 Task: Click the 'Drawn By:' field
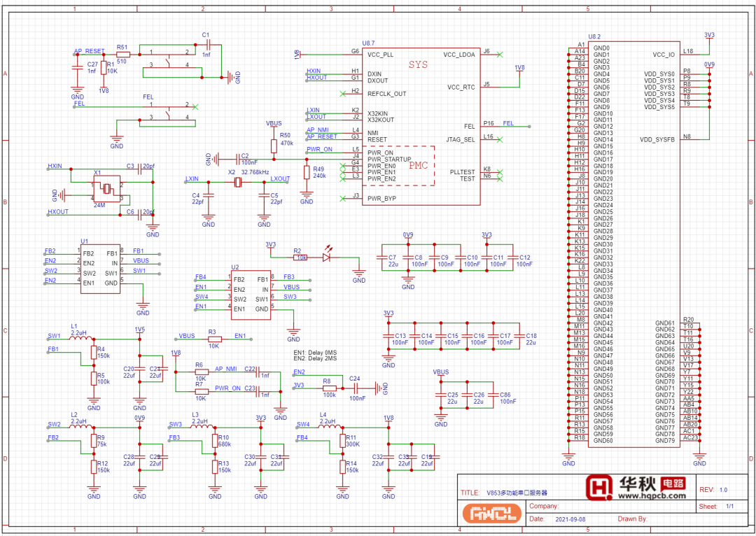[x=632, y=519]
